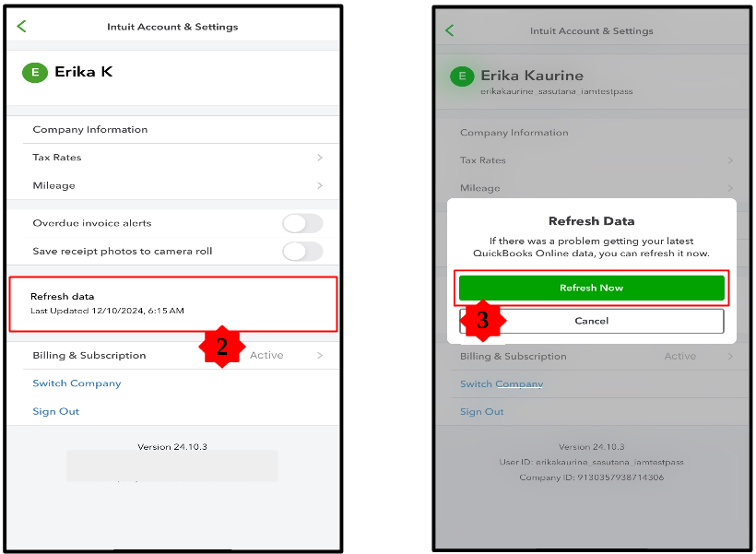The height and width of the screenshot is (554, 756).
Task: Tap the Active subscription status on left
Action: [266, 355]
